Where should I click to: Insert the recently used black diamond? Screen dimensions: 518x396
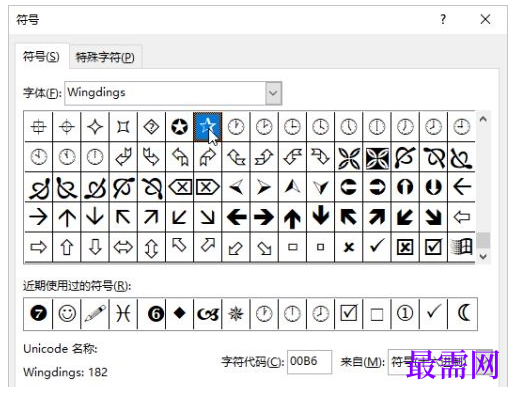(180, 313)
